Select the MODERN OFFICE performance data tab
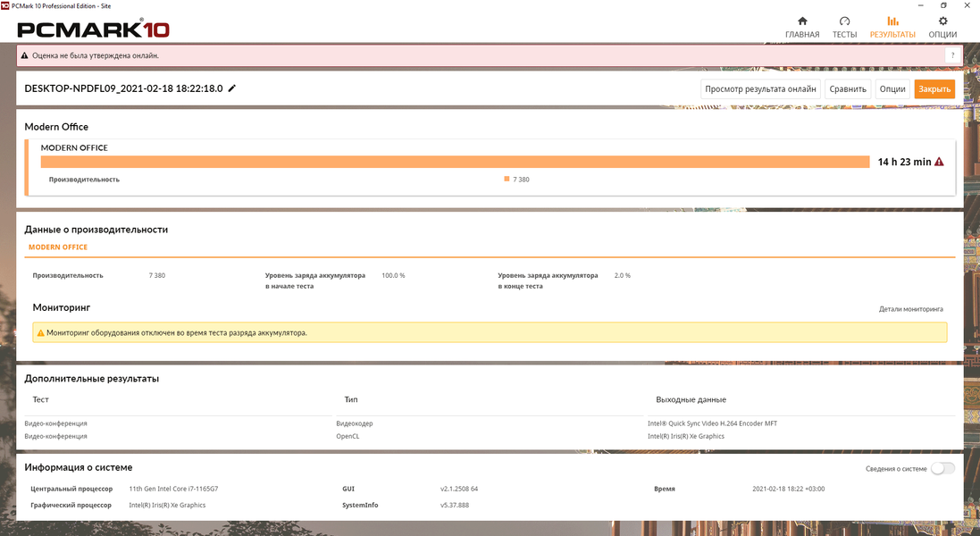The image size is (980, 536). (58, 247)
